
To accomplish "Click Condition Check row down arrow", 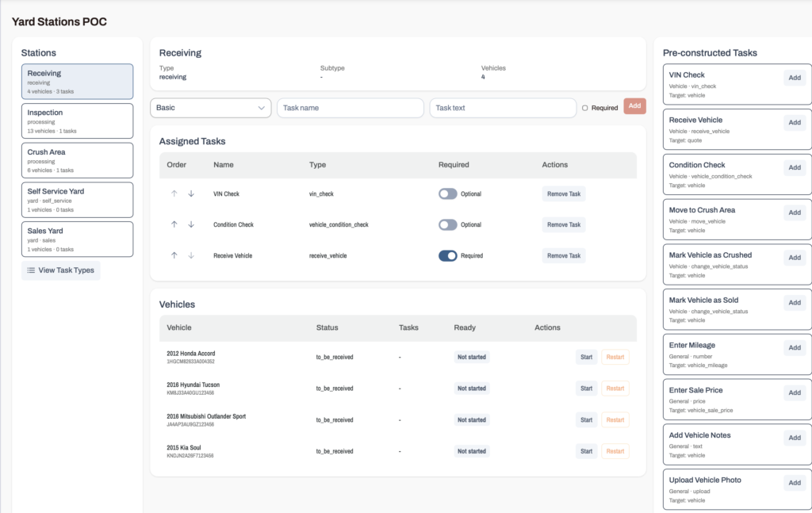I will click(191, 224).
